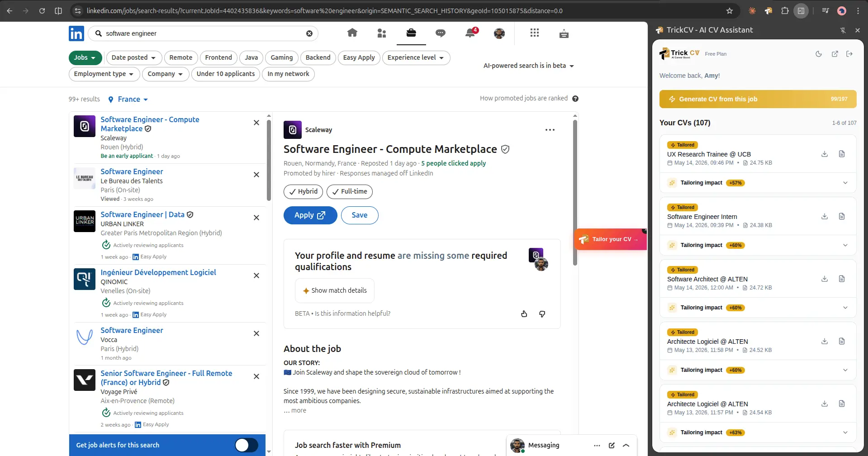Toggle TrickCV dark mode moon icon
This screenshot has height=456, width=868.
(x=819, y=54)
